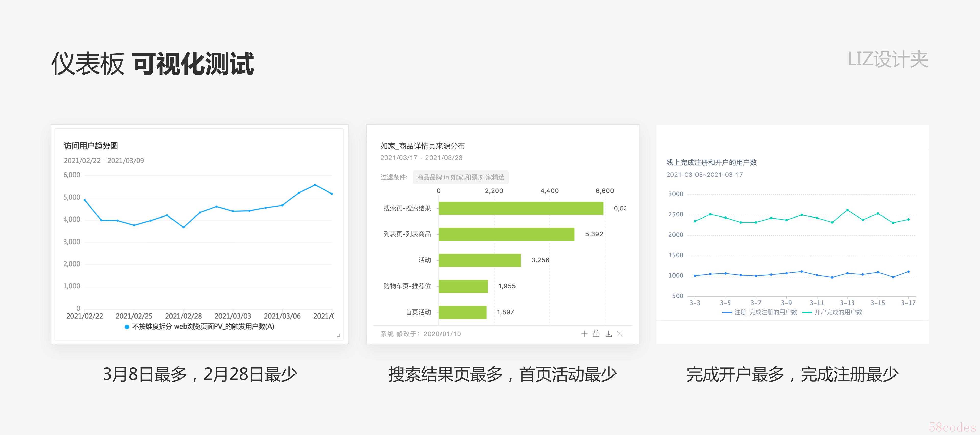The image size is (980, 435).
Task: Click the 访问用户趋势图 chart title
Action: [91, 146]
